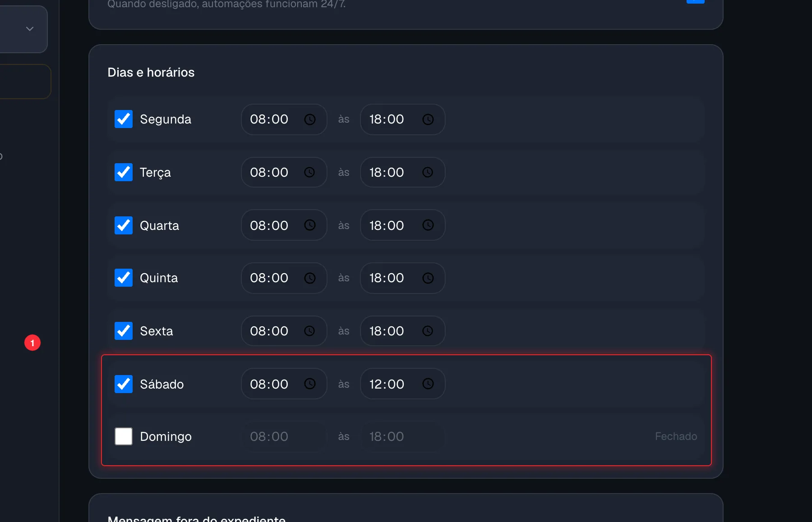Image resolution: width=812 pixels, height=522 pixels.
Task: Open clock picker for Quinta end time
Action: point(428,278)
